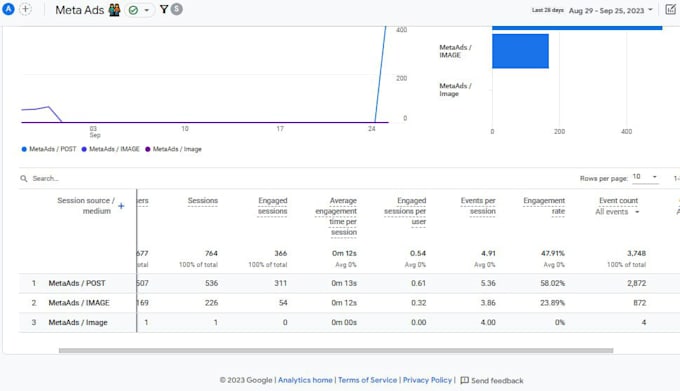
Task: Click the Send feedback link
Action: [497, 381]
